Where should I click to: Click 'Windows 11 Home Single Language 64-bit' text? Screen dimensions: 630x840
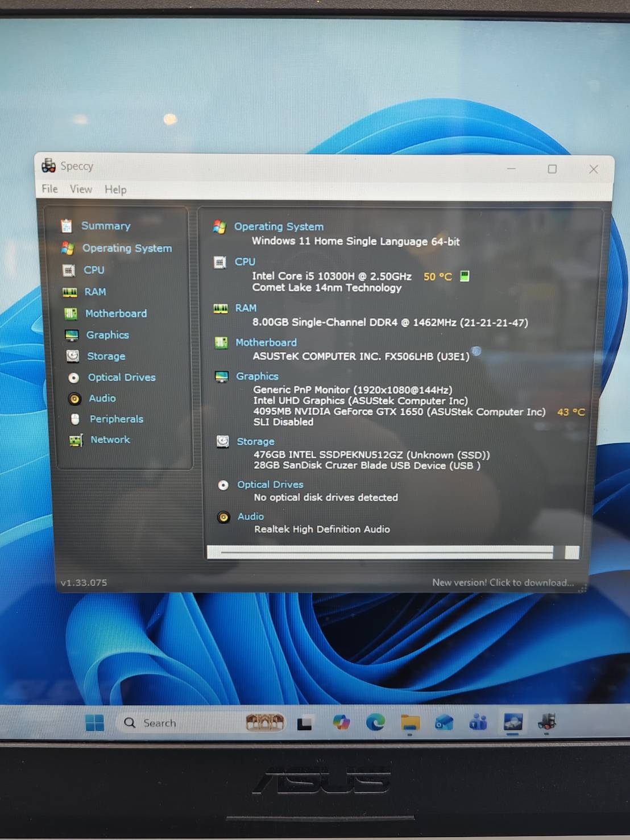[x=356, y=241]
